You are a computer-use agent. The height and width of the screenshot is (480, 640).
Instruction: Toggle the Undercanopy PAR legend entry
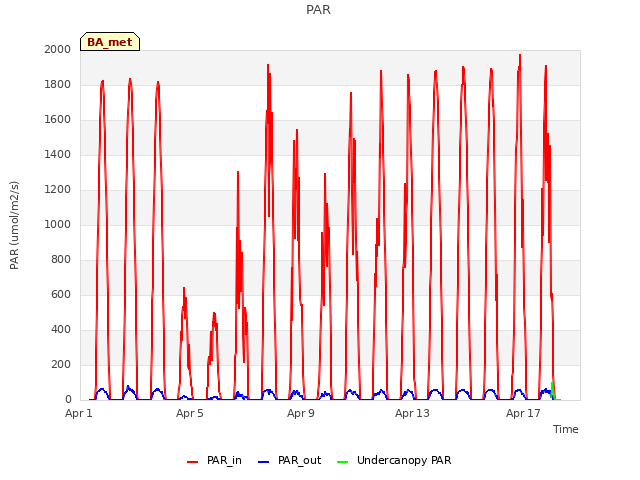point(394,460)
